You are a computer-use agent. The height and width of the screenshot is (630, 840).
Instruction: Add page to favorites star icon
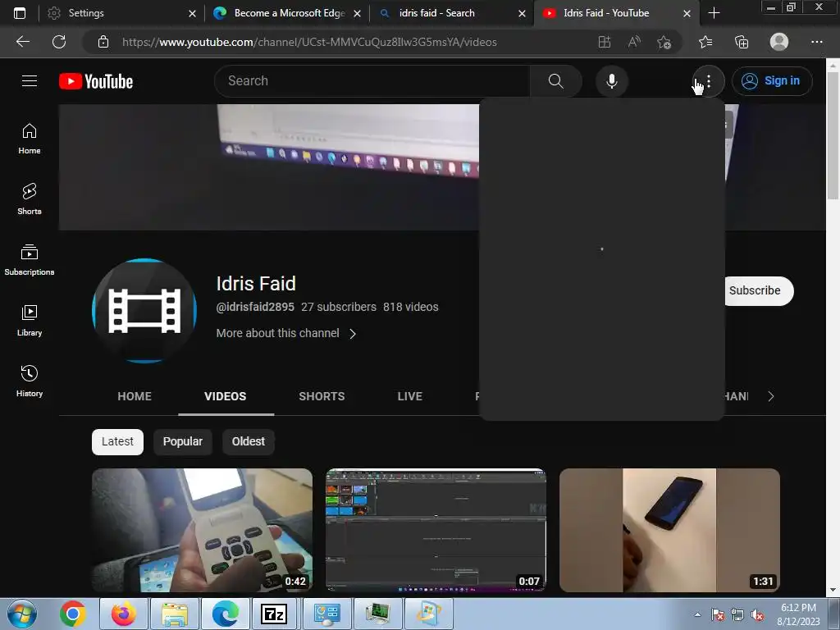[664, 42]
